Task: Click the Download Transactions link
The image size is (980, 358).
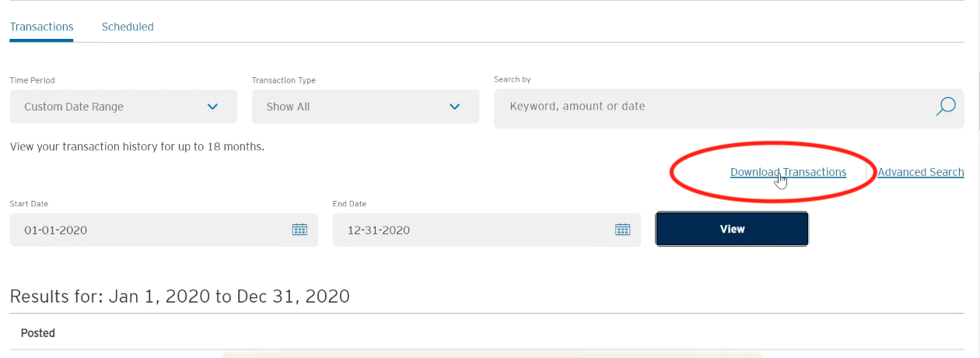Action: 788,172
